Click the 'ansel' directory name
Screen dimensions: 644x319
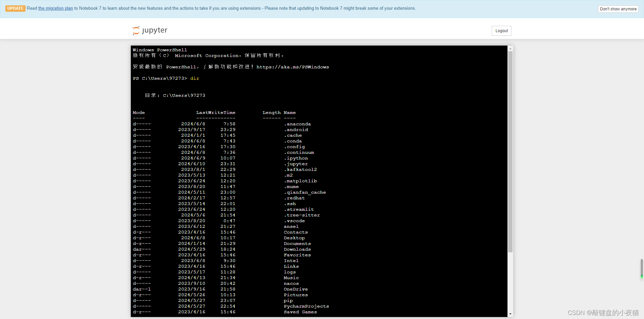[x=291, y=227]
